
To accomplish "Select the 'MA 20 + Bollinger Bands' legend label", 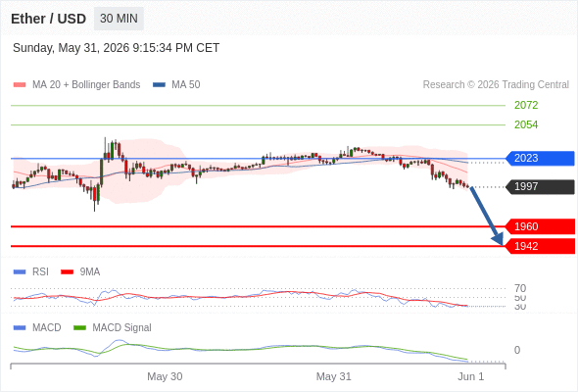I will point(86,85).
